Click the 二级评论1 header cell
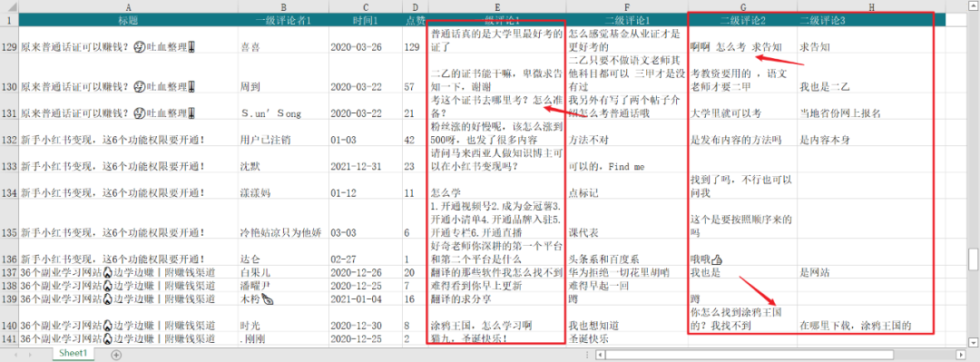Viewport: 980px width, 362px height. coord(627,20)
